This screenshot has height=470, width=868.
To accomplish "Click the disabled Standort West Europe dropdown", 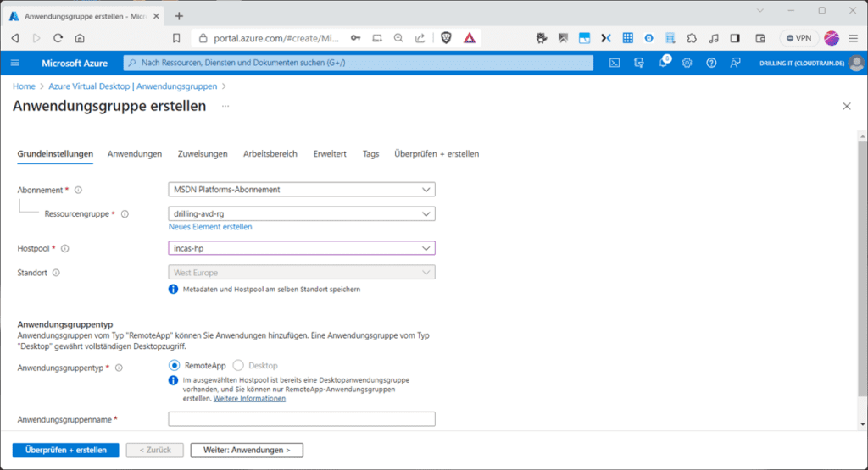I will (302, 273).
